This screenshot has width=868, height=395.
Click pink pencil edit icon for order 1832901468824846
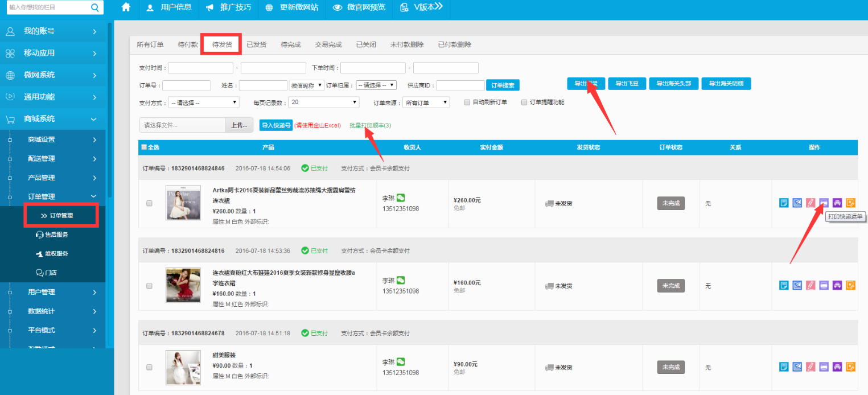tap(811, 203)
